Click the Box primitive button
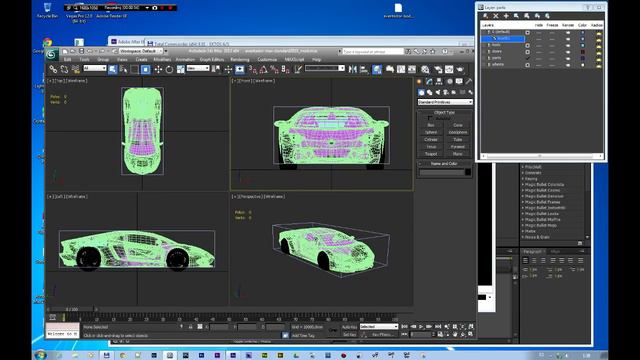Image resolution: width=640 pixels, height=360 pixels. click(x=431, y=125)
